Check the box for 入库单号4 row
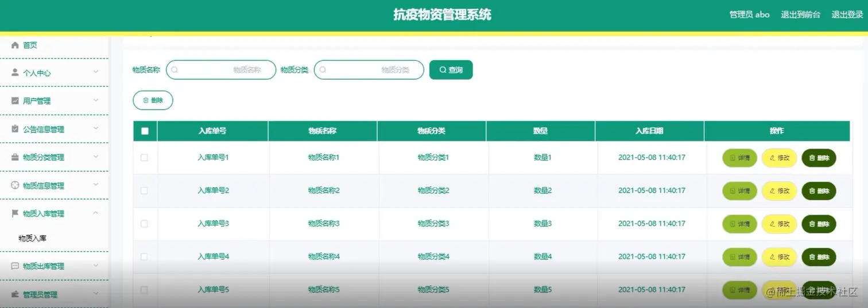Viewport: 868px width, 308px height. click(144, 256)
